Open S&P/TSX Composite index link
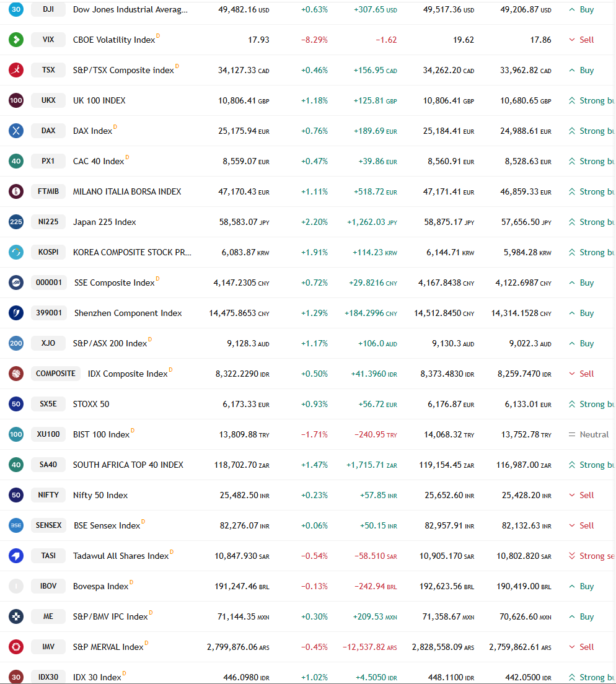The width and height of the screenshot is (616, 684). (x=123, y=70)
